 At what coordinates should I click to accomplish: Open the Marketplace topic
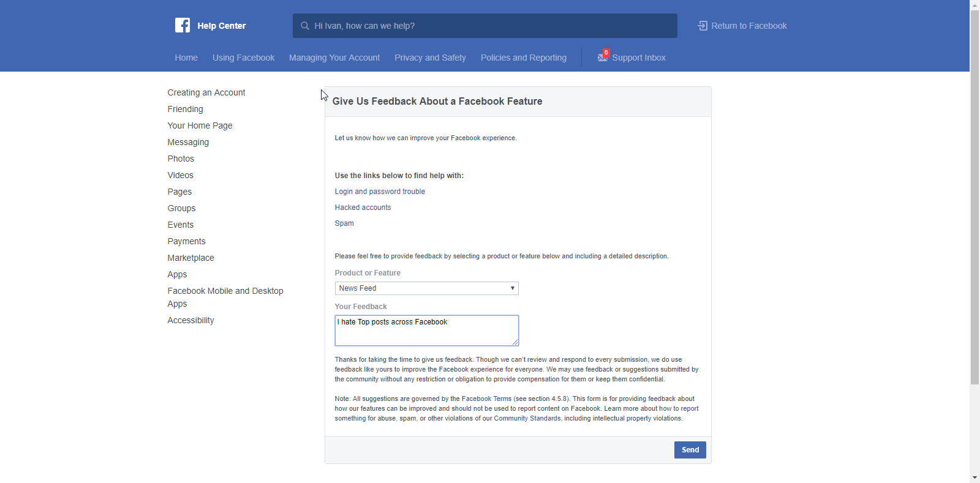(190, 258)
